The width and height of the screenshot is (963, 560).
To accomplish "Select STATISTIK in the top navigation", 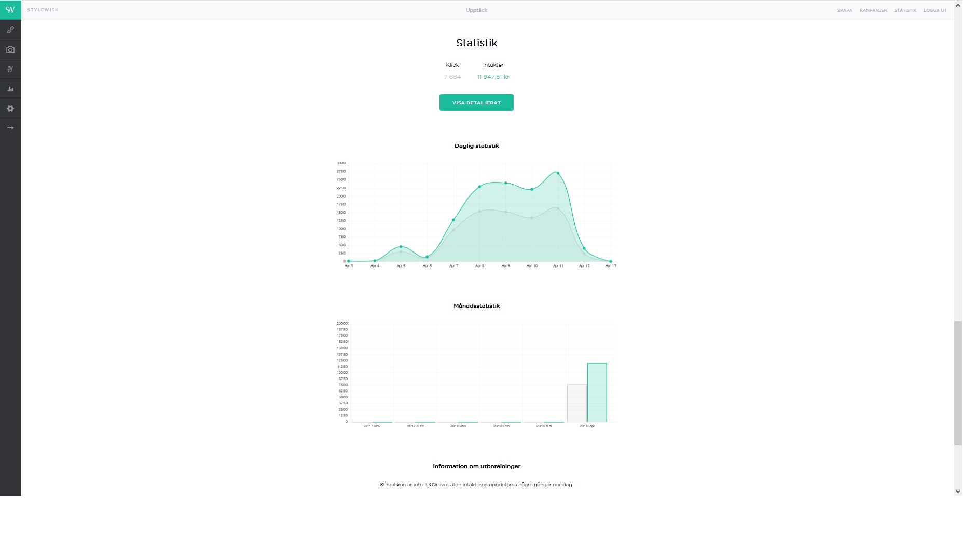I will [x=905, y=10].
